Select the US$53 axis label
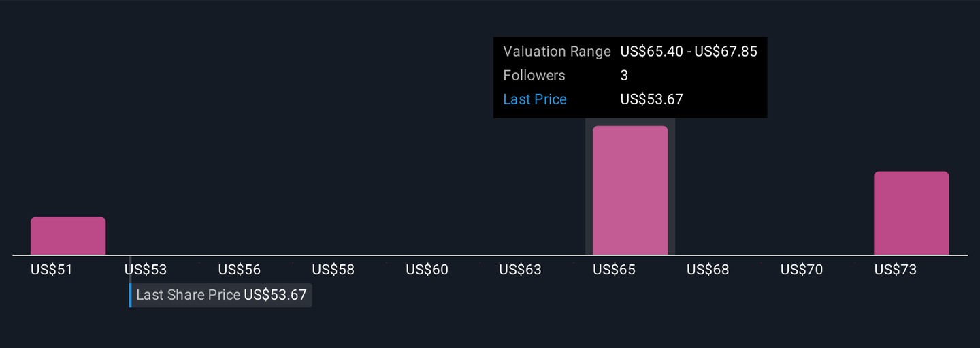Viewport: 980px width, 348px height. [146, 270]
